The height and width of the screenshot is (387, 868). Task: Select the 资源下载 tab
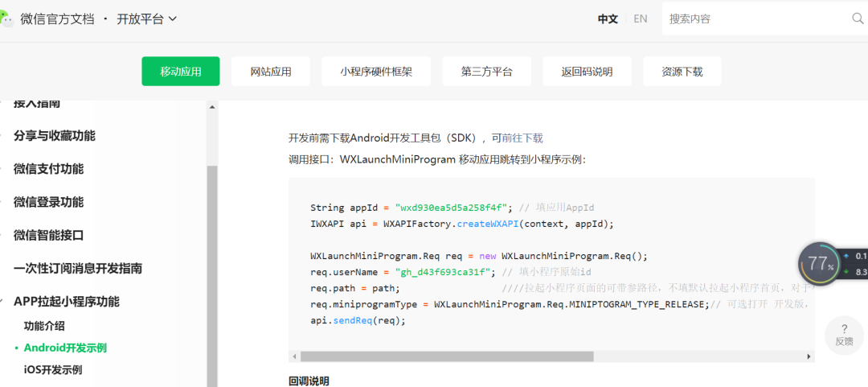pyautogui.click(x=682, y=72)
